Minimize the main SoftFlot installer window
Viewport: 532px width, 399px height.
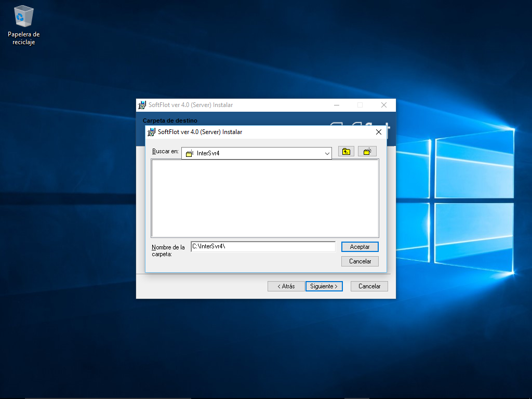(x=336, y=105)
